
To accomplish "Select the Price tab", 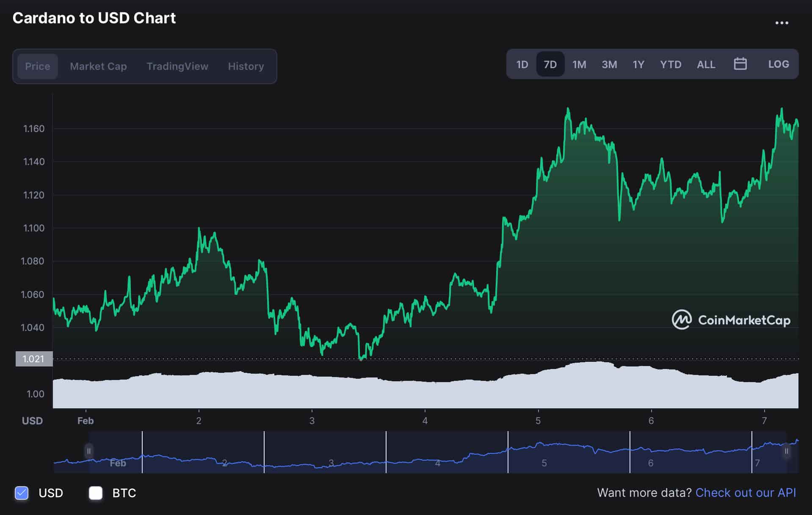I will (x=37, y=66).
